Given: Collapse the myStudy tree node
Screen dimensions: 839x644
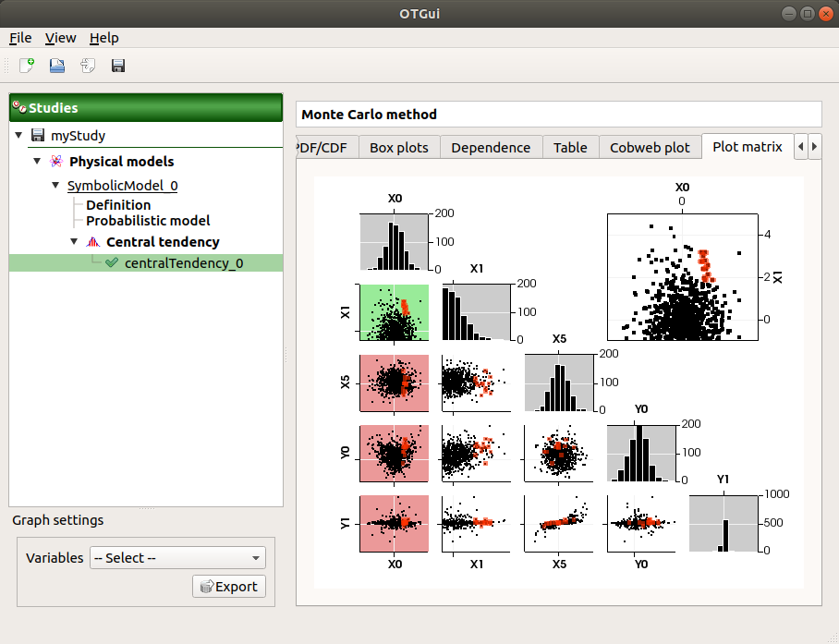Looking at the screenshot, I should pos(18,136).
